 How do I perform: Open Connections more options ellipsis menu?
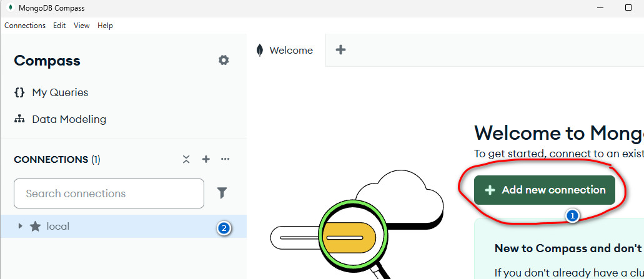[225, 160]
